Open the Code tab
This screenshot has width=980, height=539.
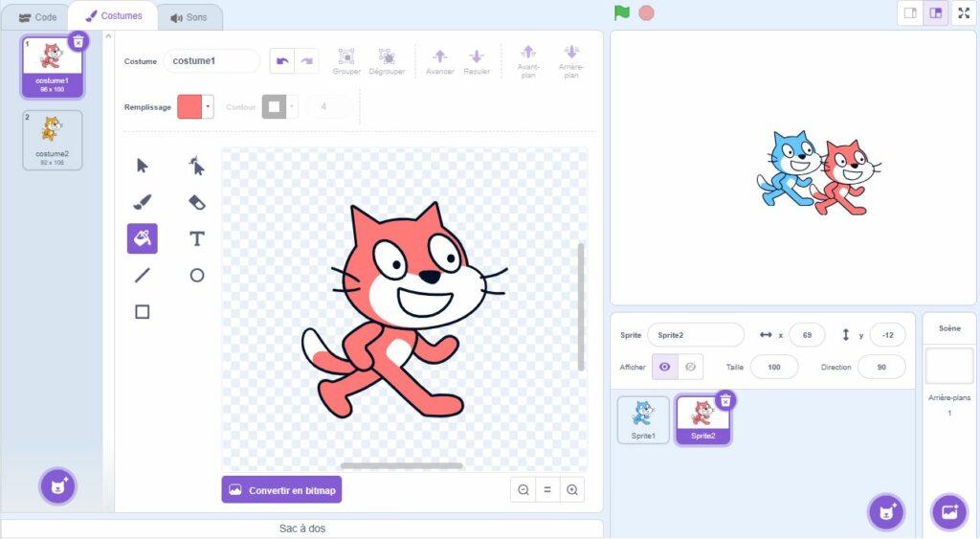click(x=37, y=17)
